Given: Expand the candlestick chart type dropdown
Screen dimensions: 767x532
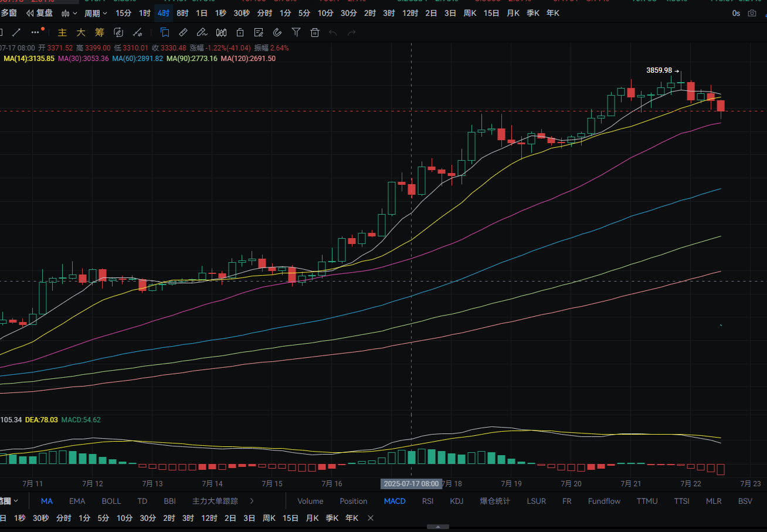Looking at the screenshot, I should tap(69, 13).
